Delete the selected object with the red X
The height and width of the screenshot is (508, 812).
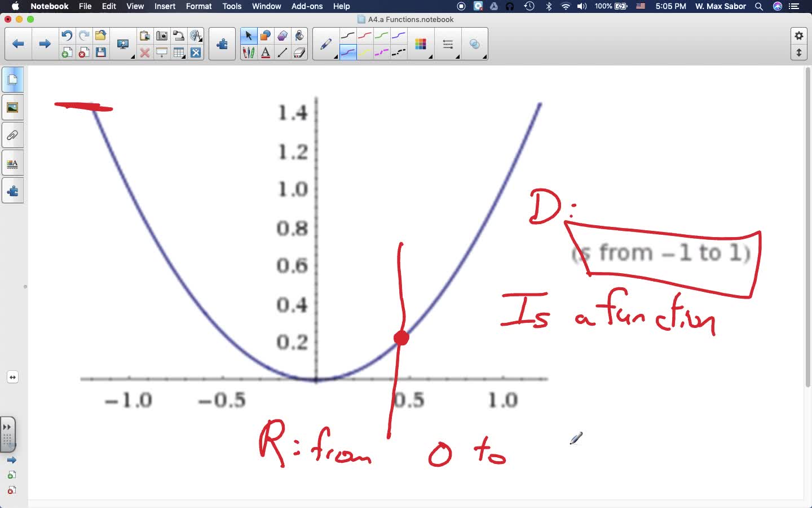[145, 52]
